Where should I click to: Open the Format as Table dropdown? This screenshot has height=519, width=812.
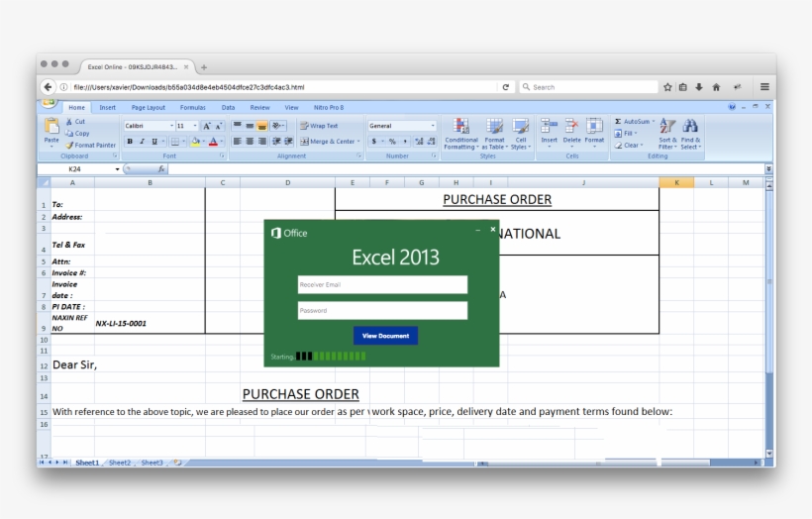click(x=494, y=134)
